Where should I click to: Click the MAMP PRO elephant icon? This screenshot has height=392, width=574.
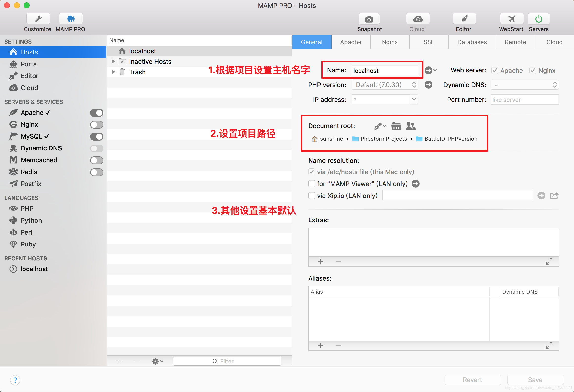71,19
